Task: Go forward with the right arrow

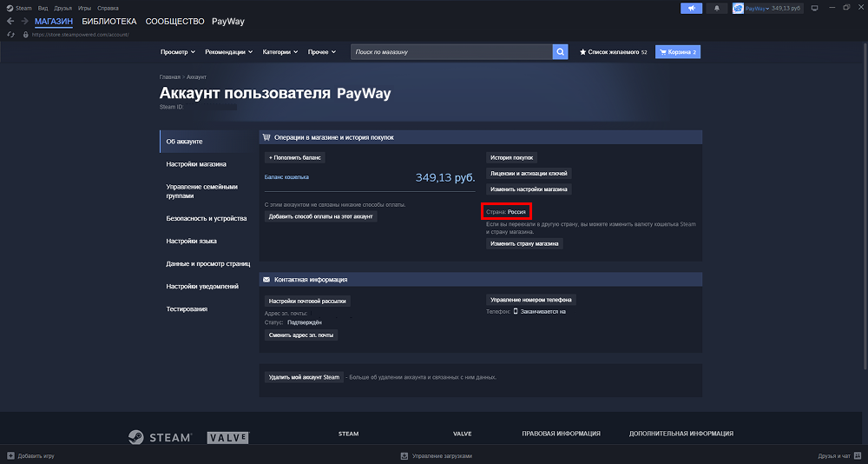Action: [24, 21]
